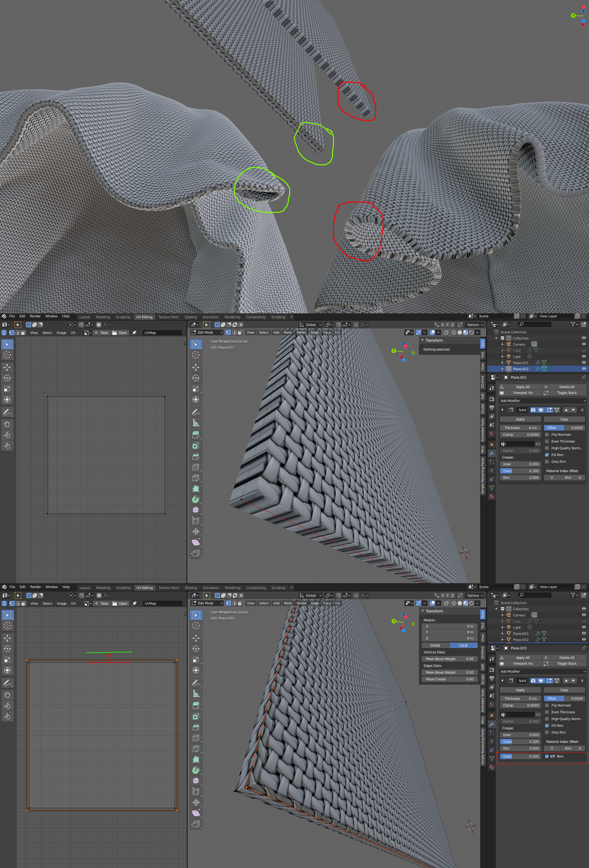589x868 pixels.
Task: Uncheck Fill Rim in lower window modifier
Action: tap(547, 725)
